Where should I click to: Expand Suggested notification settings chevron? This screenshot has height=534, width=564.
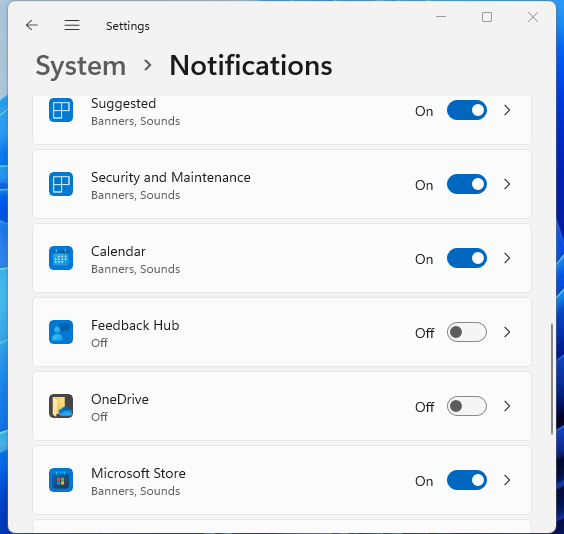[507, 110]
